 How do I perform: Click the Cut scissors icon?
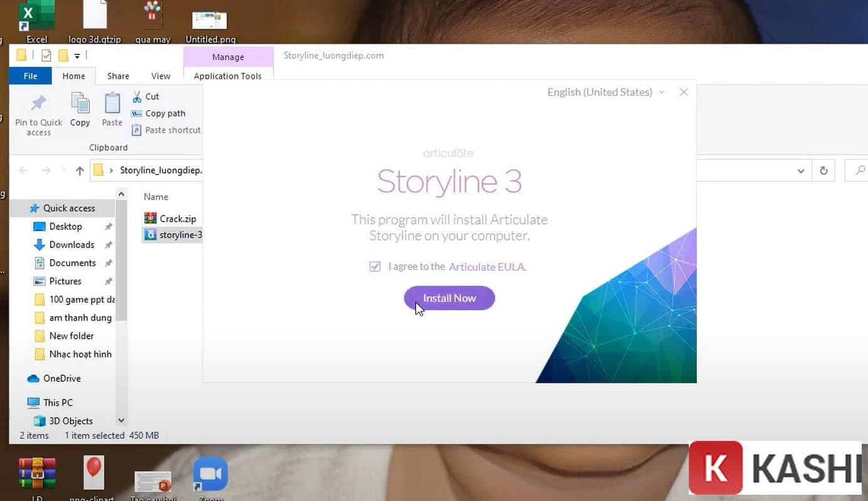coord(137,96)
